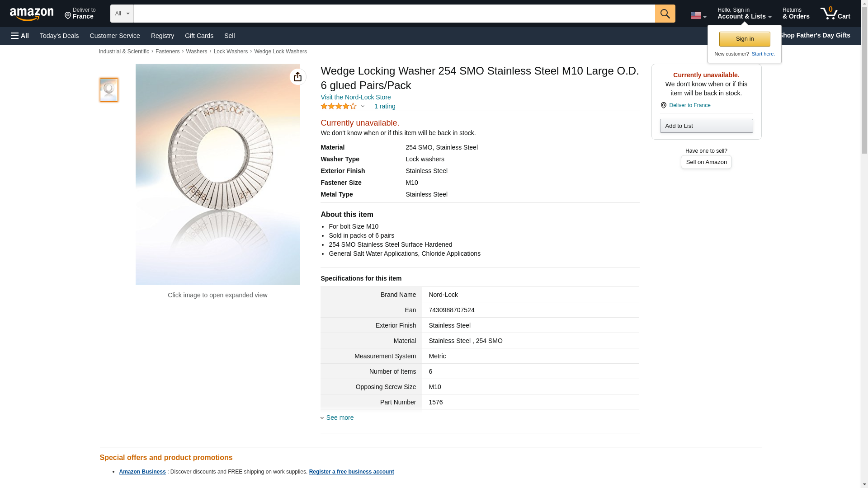
Task: Click the Add to List button
Action: click(706, 126)
